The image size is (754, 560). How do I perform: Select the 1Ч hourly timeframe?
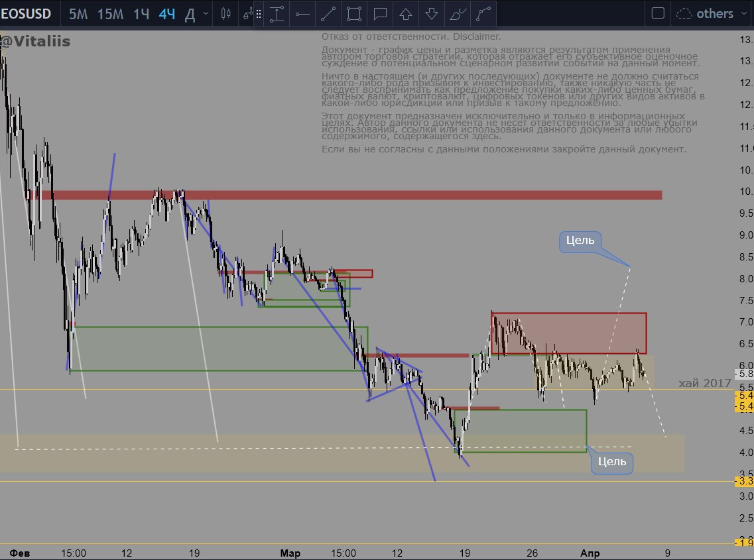(x=141, y=14)
